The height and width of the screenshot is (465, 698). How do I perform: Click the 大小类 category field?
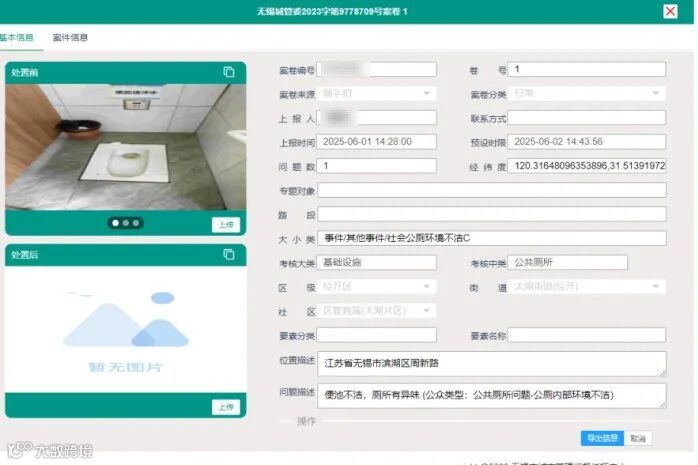pos(492,238)
